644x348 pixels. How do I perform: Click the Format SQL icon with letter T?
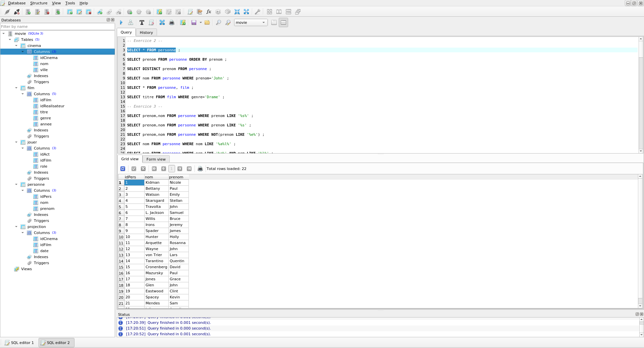[x=142, y=22]
